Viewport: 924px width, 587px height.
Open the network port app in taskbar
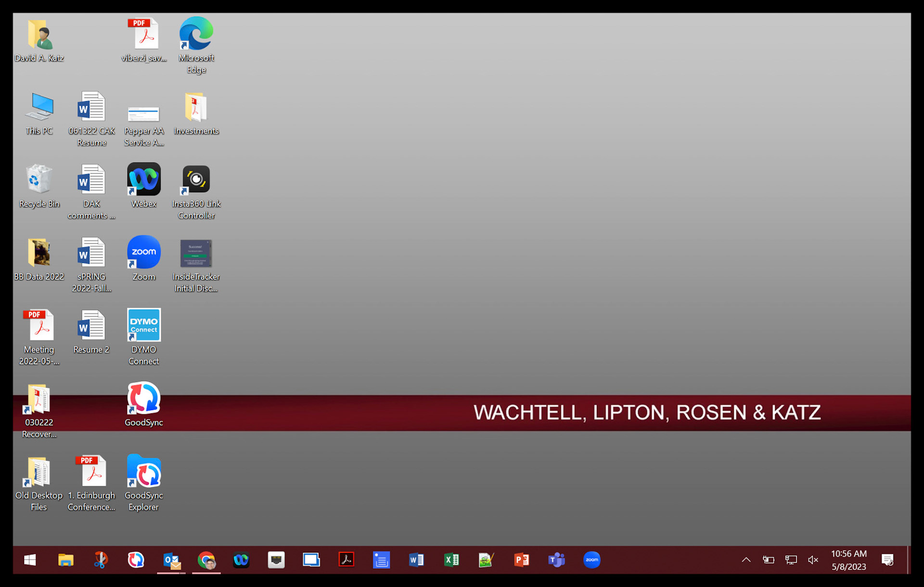pyautogui.click(x=276, y=560)
